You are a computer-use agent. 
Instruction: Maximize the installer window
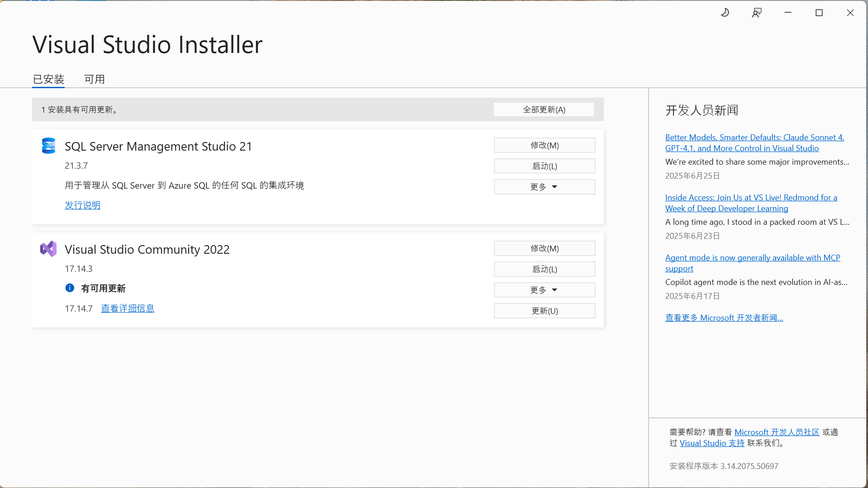click(x=819, y=13)
